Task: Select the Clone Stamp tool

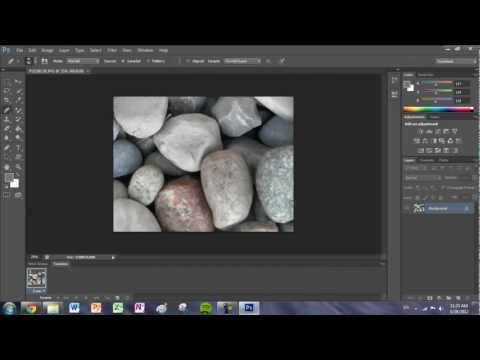Action: (7, 119)
